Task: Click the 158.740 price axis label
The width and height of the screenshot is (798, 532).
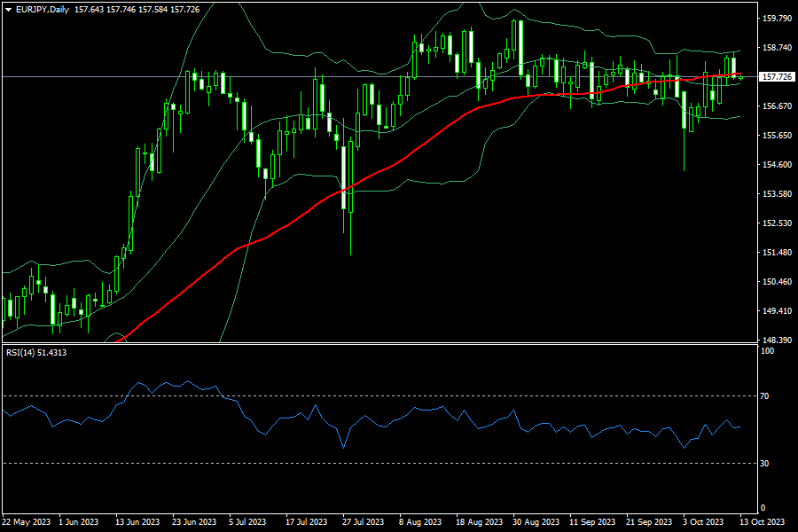Action: point(777,47)
